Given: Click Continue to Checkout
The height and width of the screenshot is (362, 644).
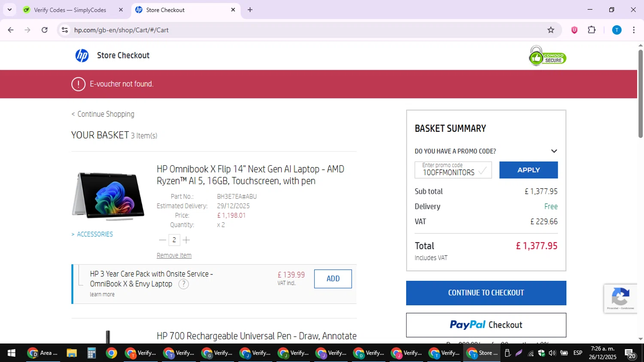Looking at the screenshot, I should point(486,293).
